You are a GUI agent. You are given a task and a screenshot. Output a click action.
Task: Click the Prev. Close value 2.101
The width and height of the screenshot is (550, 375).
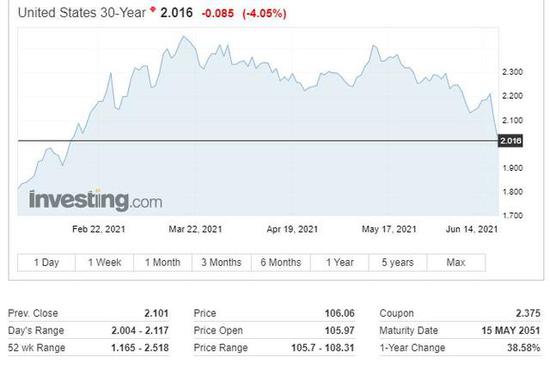(x=156, y=313)
